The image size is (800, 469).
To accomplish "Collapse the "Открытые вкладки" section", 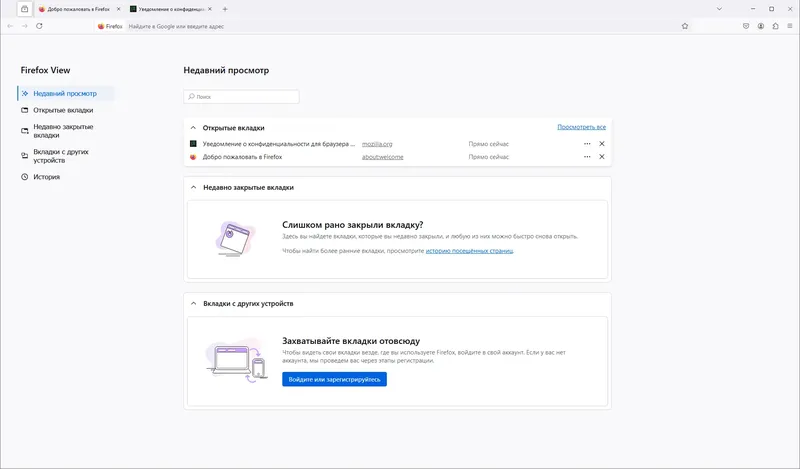I will coord(193,128).
